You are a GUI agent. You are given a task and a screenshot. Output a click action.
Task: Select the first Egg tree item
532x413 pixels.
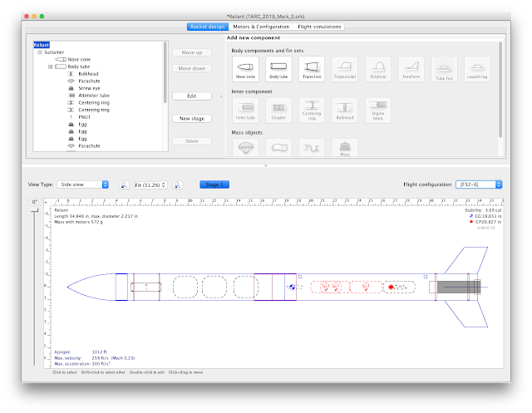[x=82, y=125]
